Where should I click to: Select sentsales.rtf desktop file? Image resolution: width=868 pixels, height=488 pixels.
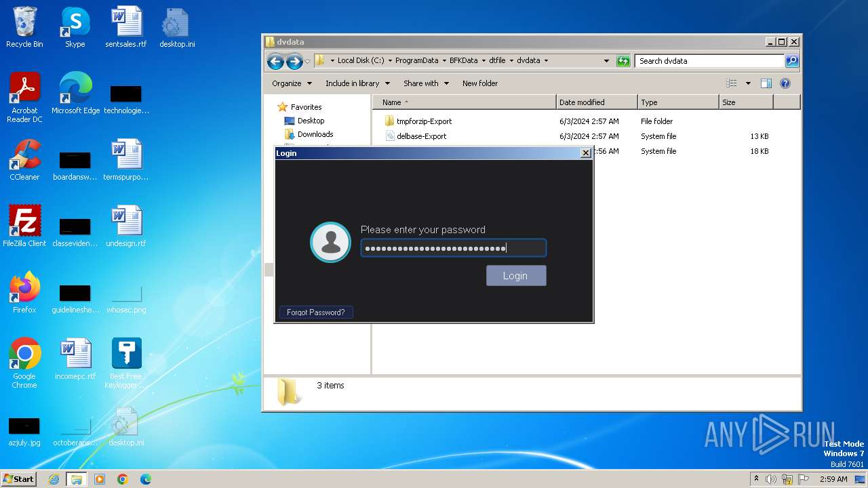tap(126, 28)
